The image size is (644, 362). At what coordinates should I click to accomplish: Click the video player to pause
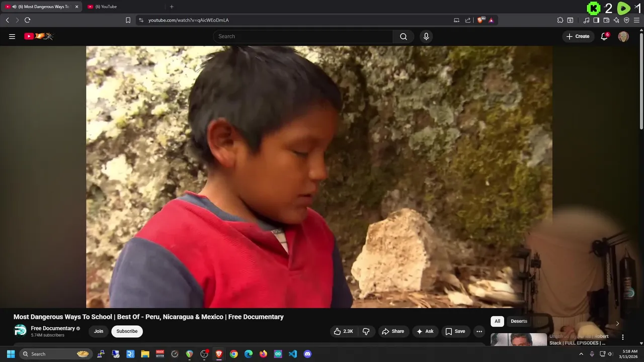319,177
